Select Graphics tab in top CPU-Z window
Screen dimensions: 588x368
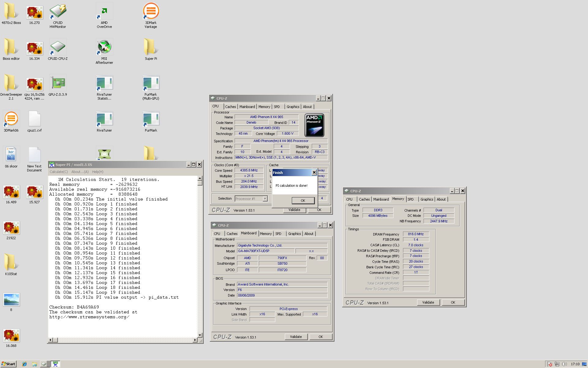pos(293,107)
